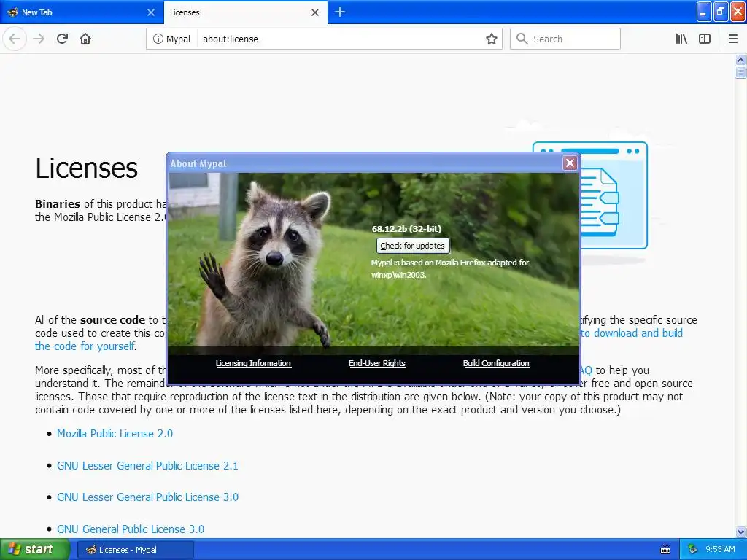Select the Licenses - Mypal taskbar button
Image resolution: width=747 pixels, height=560 pixels.
135,550
